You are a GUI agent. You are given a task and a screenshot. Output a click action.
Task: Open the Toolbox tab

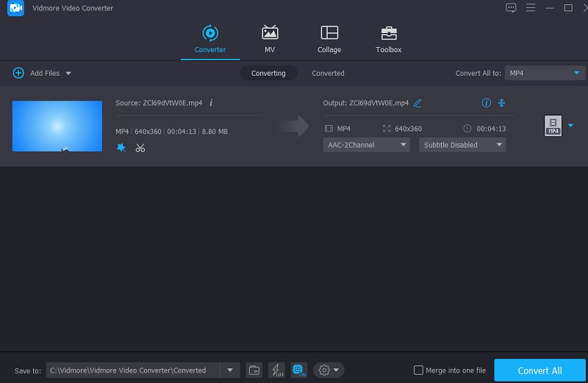[x=389, y=39]
